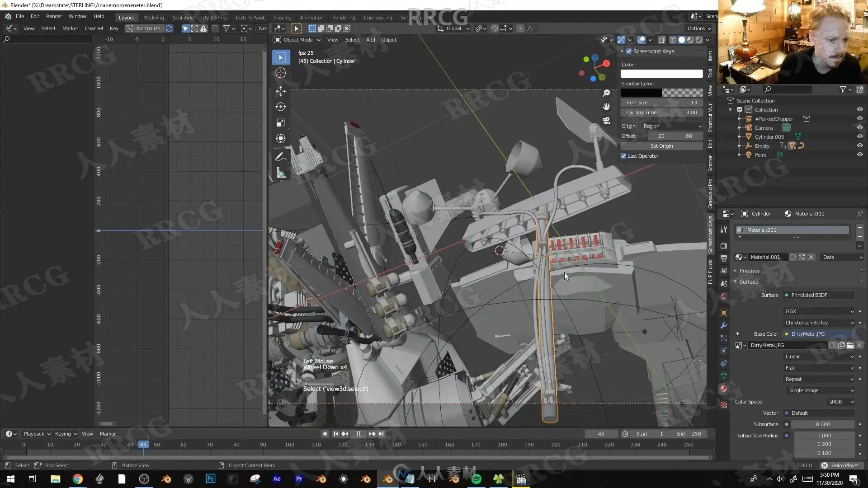Select the Scale tool icon
The image size is (868, 488).
(281, 122)
